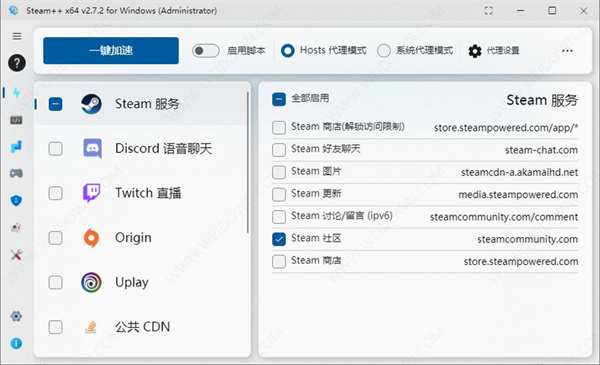
Task: Open the game controller sidebar icon
Action: pos(16,173)
